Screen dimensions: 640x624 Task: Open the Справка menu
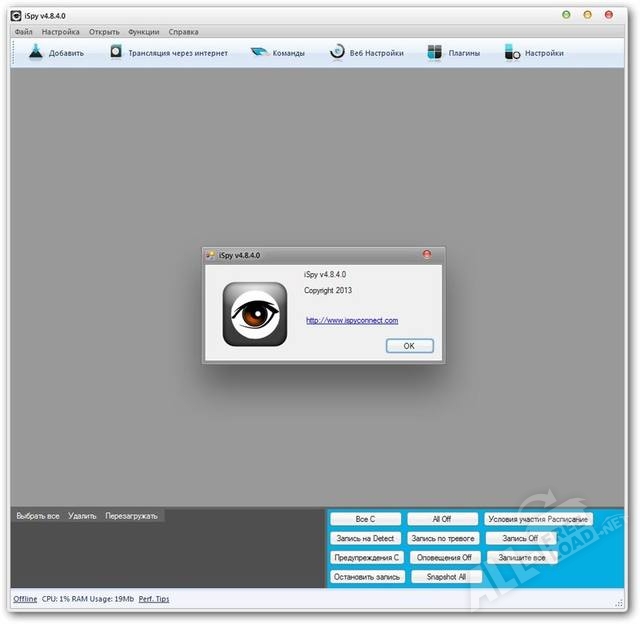coord(183,32)
